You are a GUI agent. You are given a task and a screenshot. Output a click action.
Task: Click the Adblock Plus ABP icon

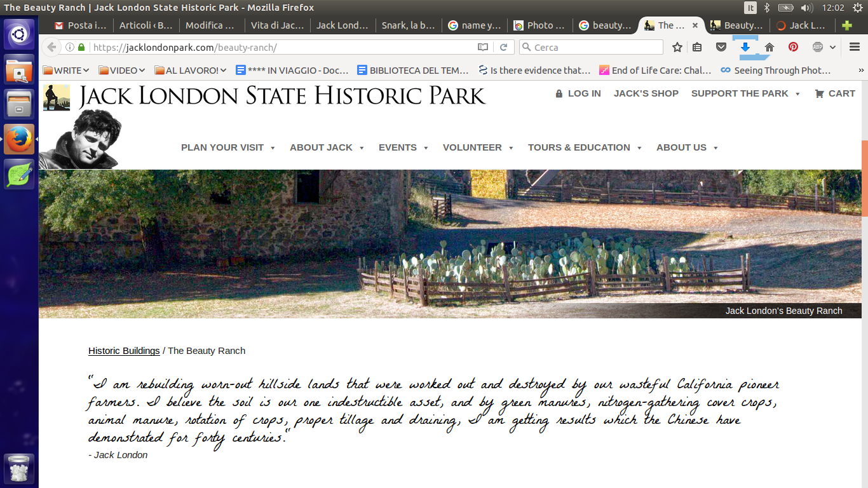818,47
